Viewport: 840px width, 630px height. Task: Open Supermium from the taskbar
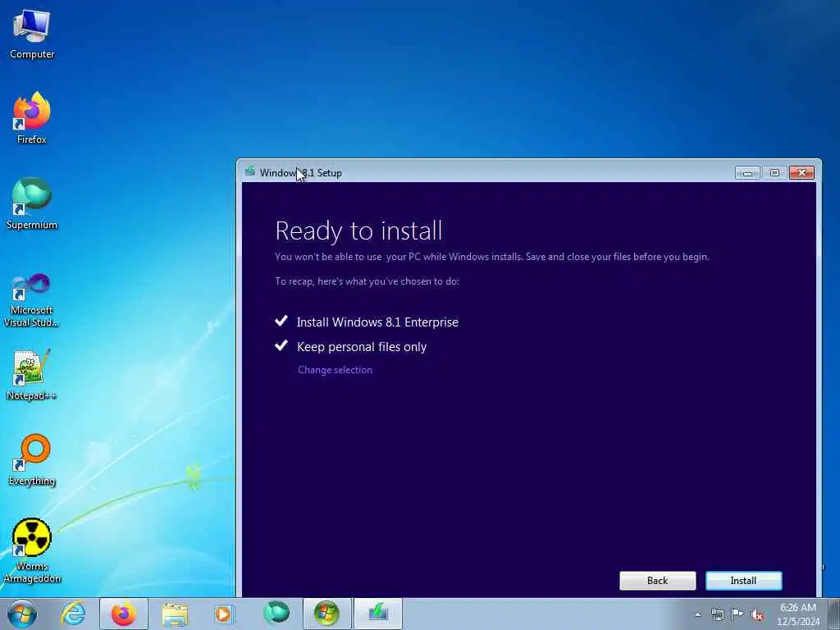pyautogui.click(x=276, y=614)
